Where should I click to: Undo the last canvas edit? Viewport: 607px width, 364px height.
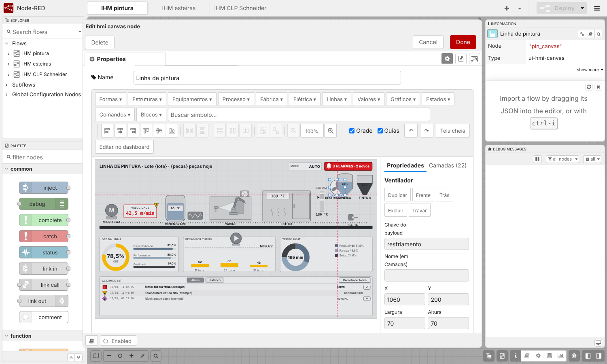click(411, 131)
